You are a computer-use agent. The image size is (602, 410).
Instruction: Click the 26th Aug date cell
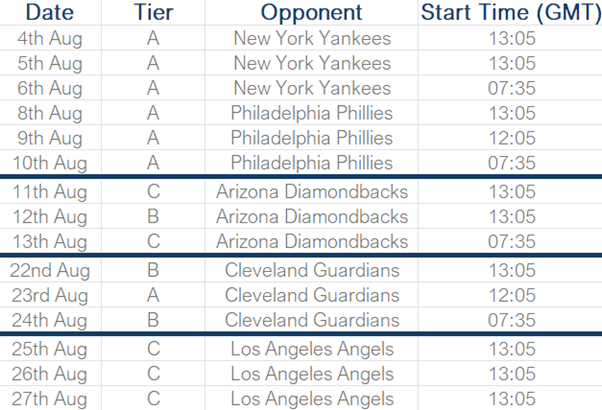point(50,374)
